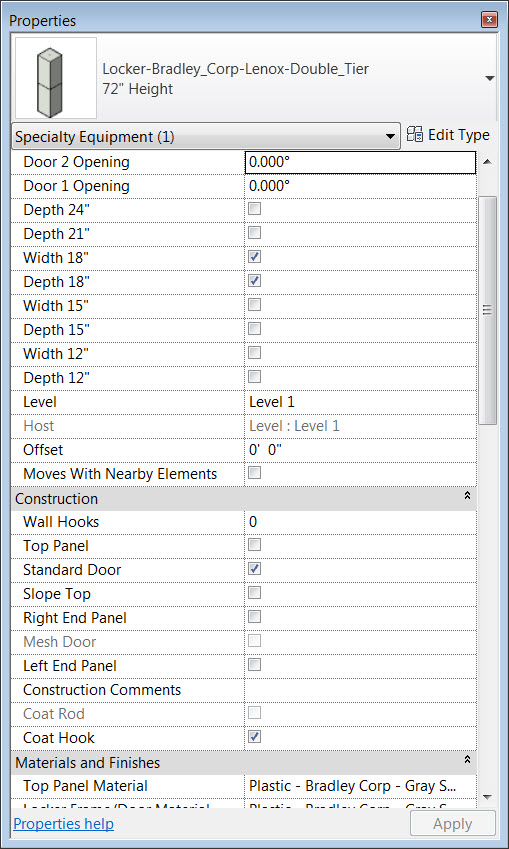The image size is (509, 849).
Task: Select the Wall Hooks parameter label
Action: [61, 521]
